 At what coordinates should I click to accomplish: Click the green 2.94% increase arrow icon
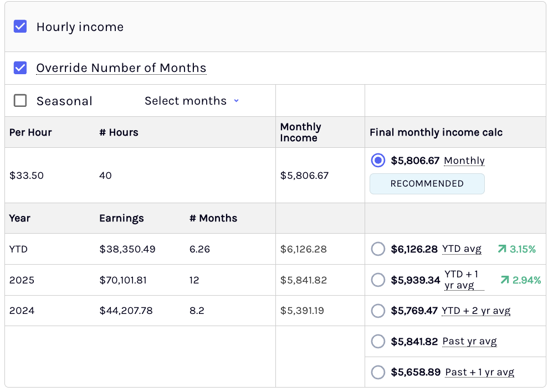pyautogui.click(x=505, y=280)
